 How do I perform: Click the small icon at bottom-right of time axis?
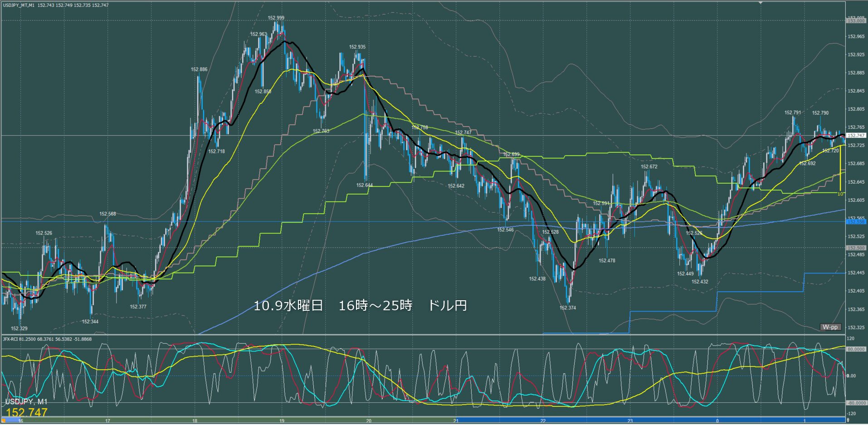pos(848,420)
